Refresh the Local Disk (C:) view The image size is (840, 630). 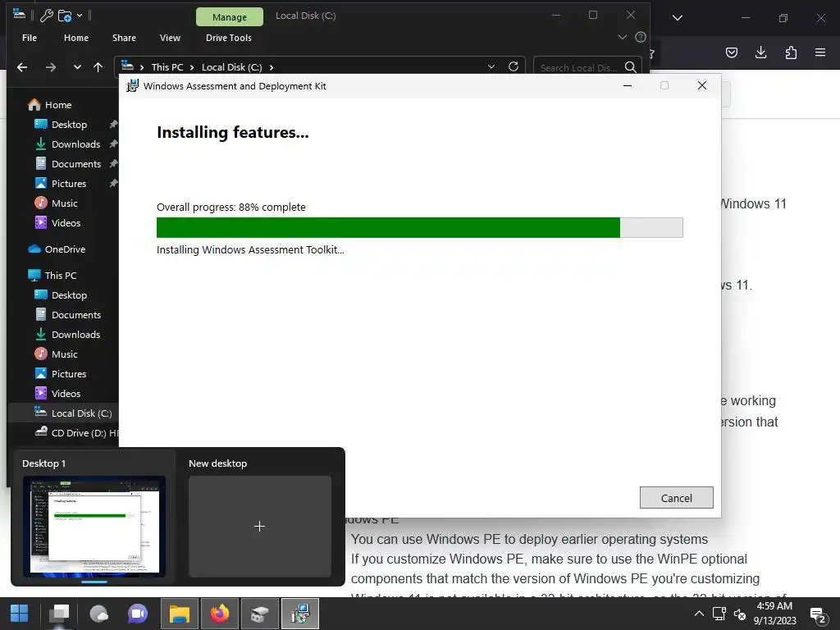[x=514, y=66]
